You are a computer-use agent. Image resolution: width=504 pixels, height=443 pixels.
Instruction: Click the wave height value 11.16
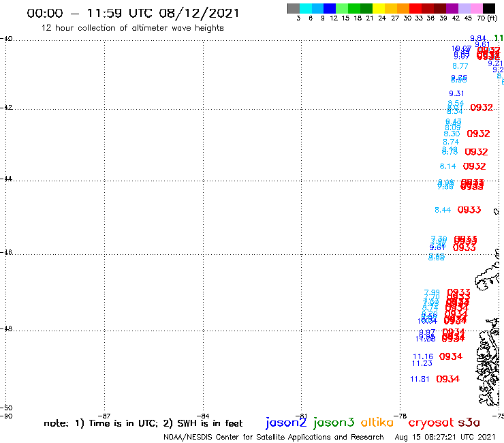click(x=423, y=356)
